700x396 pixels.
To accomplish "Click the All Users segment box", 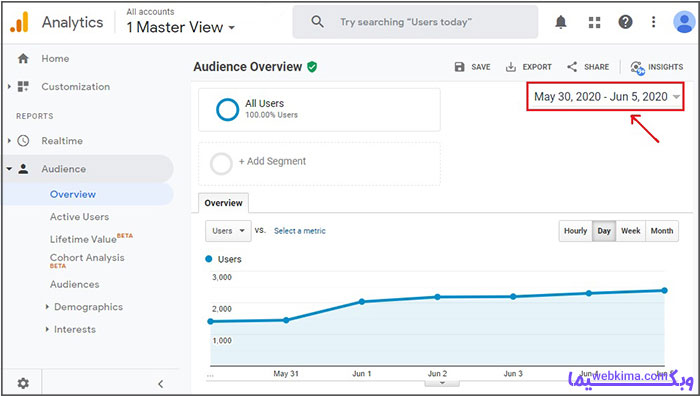I will [319, 110].
